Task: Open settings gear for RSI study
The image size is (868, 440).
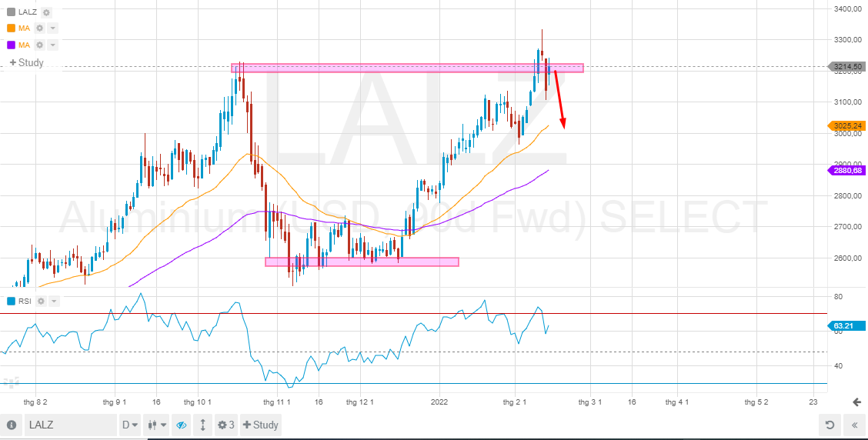Action: (41, 301)
